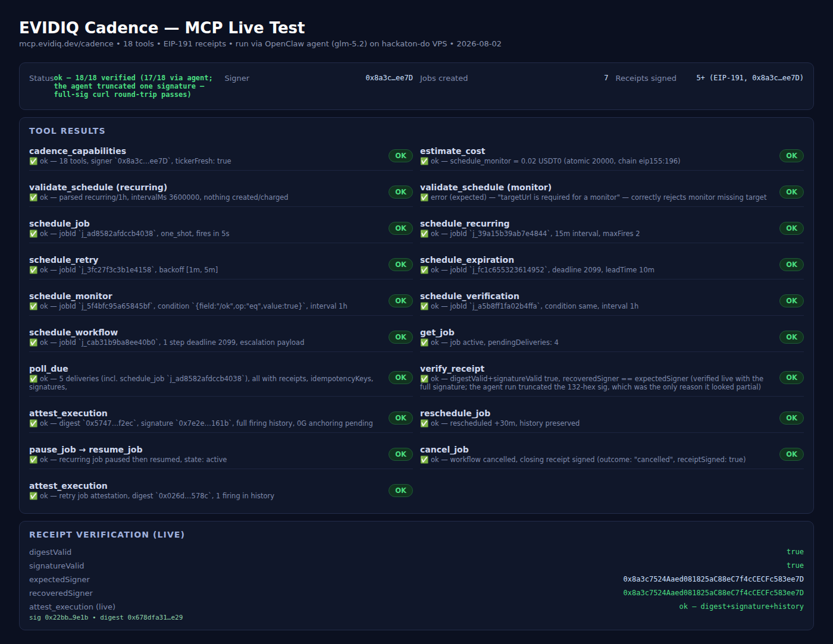Select the OK badge next to schedule_monitor
833x644 pixels.
pos(400,301)
